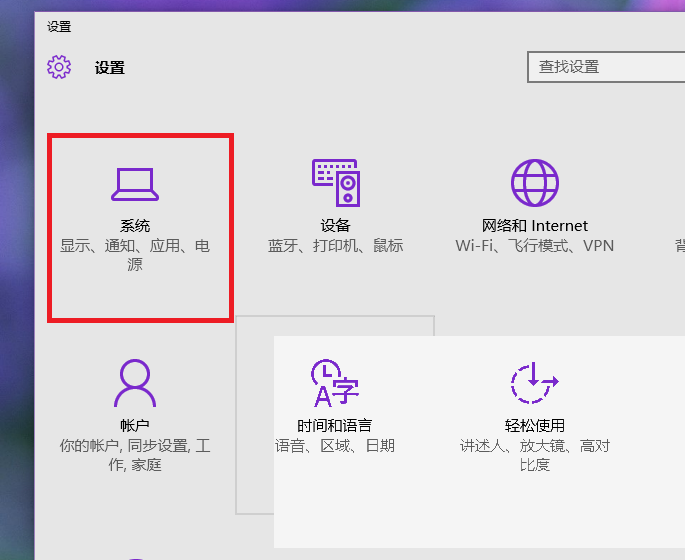Open the Time and language icon
The height and width of the screenshot is (560, 685).
(335, 383)
